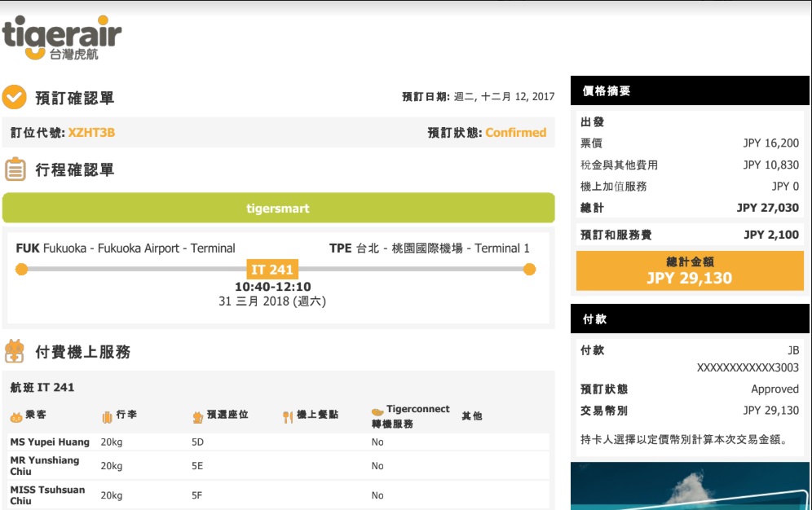812x510 pixels.
Task: Click the pre-selected seat column icon
Action: coord(197,417)
